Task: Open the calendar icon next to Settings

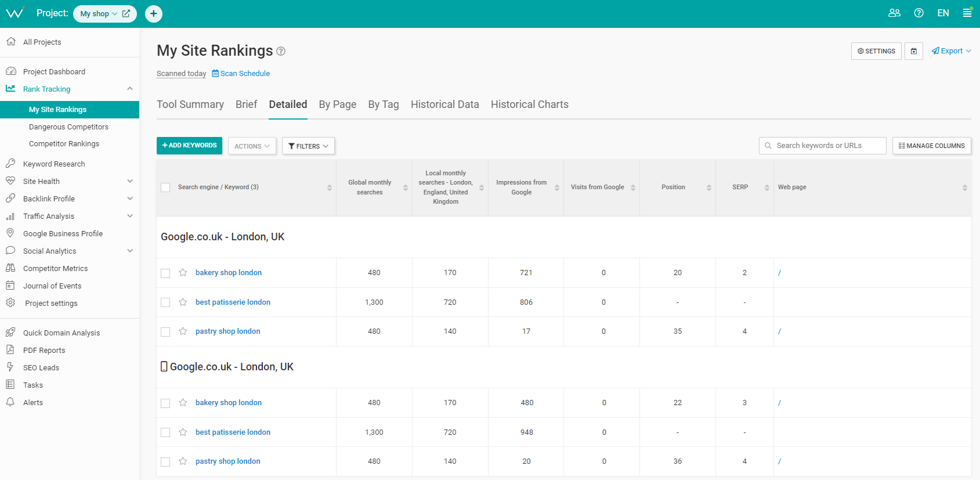Action: click(x=914, y=51)
